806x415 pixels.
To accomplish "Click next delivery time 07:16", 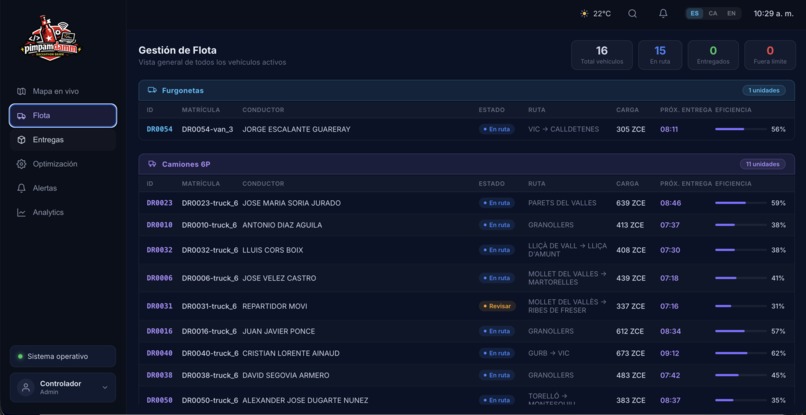I will 669,306.
